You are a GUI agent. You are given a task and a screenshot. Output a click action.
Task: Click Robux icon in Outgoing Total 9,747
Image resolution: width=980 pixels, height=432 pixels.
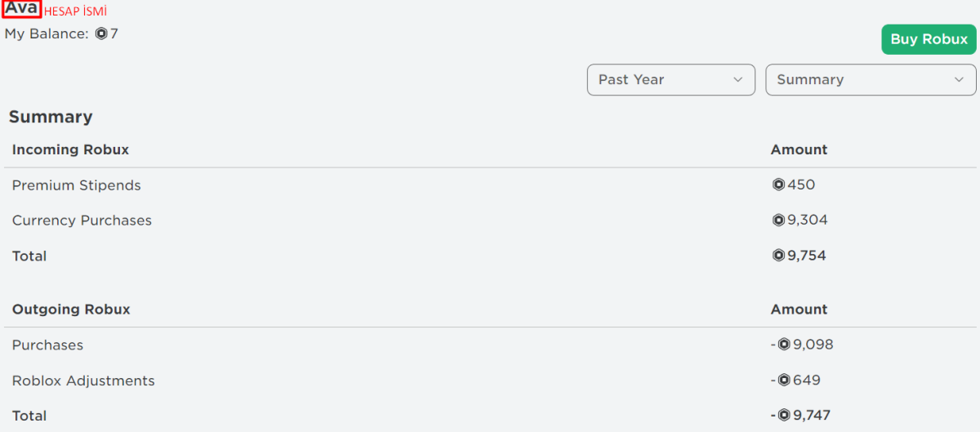(784, 416)
